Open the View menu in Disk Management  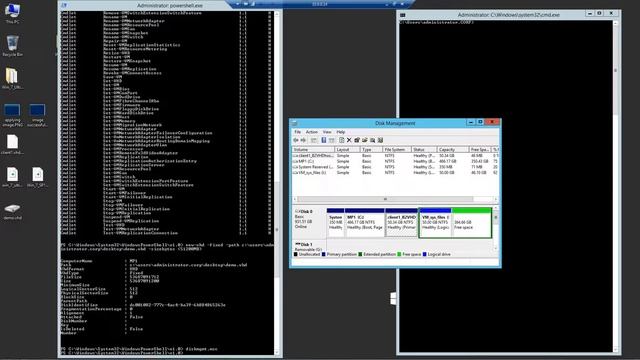[327, 132]
